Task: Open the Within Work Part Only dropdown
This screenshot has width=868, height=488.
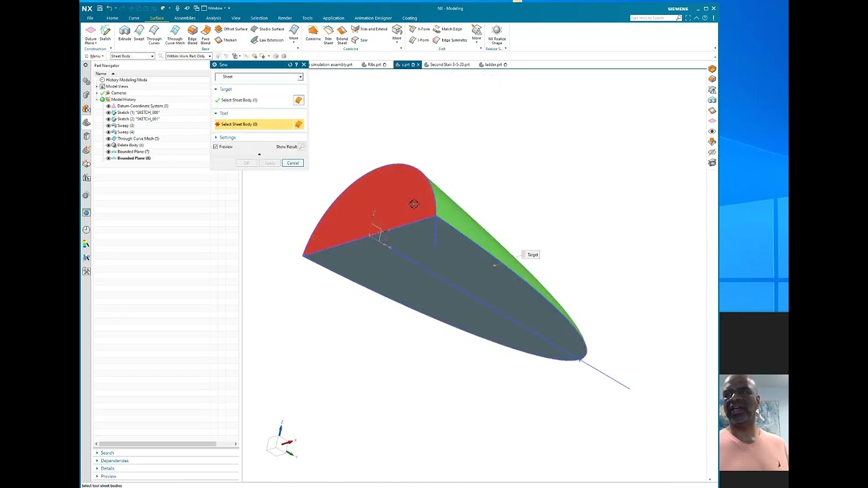Action: tap(189, 56)
